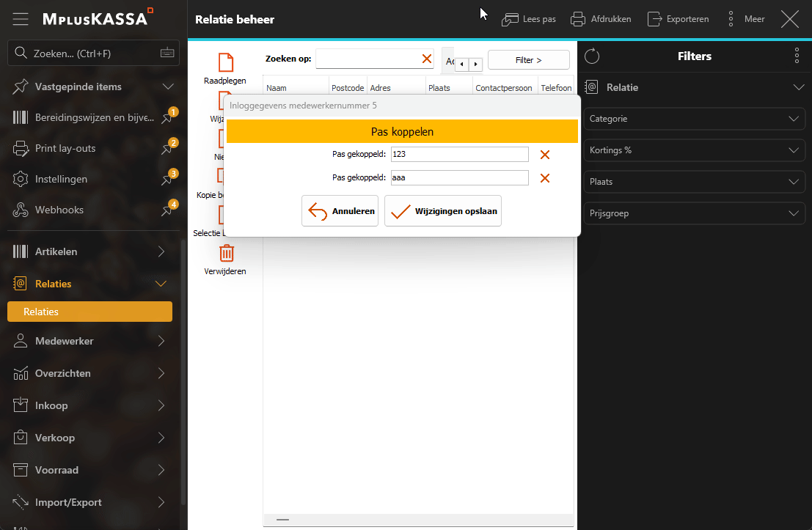812x530 pixels.
Task: Sort by Contactpersoon column header
Action: [x=504, y=87]
